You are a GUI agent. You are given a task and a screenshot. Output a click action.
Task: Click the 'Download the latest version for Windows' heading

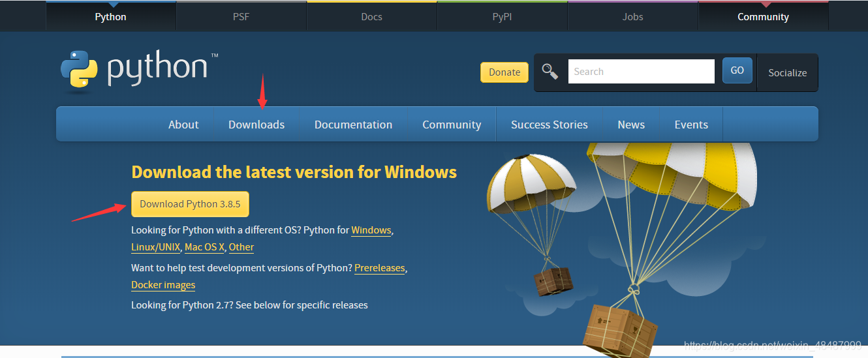pos(294,172)
